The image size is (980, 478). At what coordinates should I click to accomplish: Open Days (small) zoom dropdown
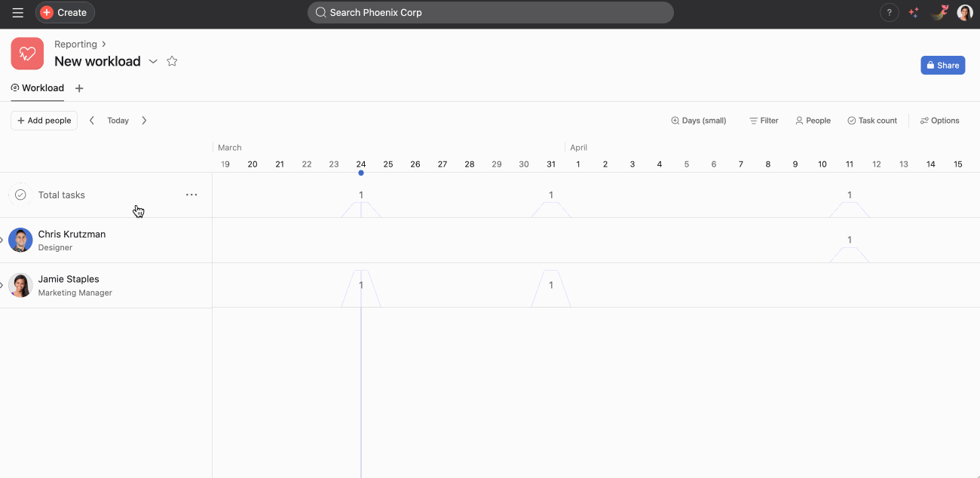click(x=699, y=121)
